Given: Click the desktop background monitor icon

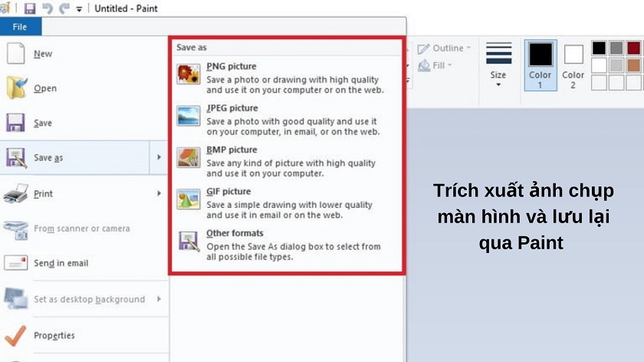Looking at the screenshot, I should click(15, 298).
